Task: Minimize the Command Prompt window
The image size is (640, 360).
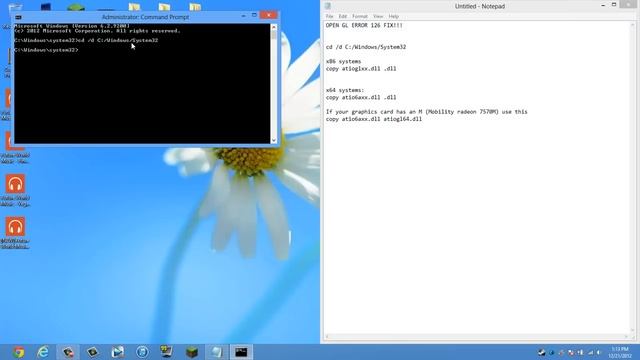Action: pyautogui.click(x=244, y=16)
